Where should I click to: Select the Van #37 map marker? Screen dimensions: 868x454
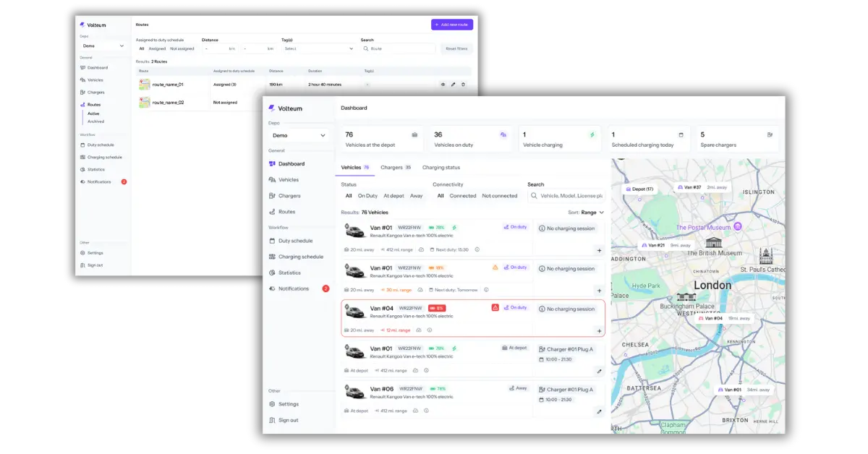[701, 187]
